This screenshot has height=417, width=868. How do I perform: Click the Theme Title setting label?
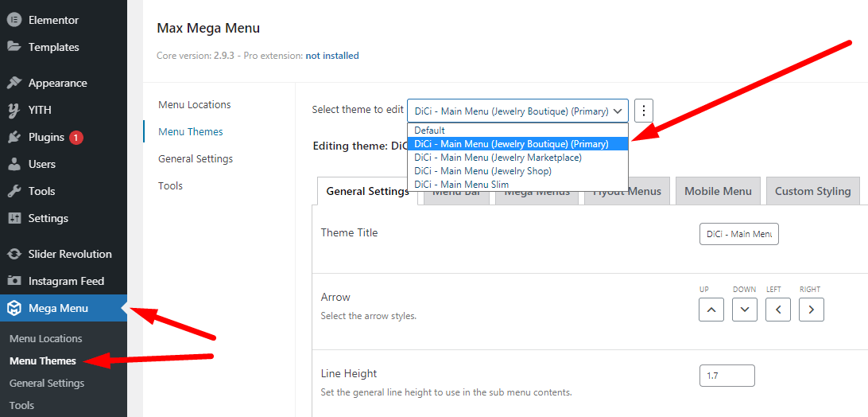click(x=349, y=233)
